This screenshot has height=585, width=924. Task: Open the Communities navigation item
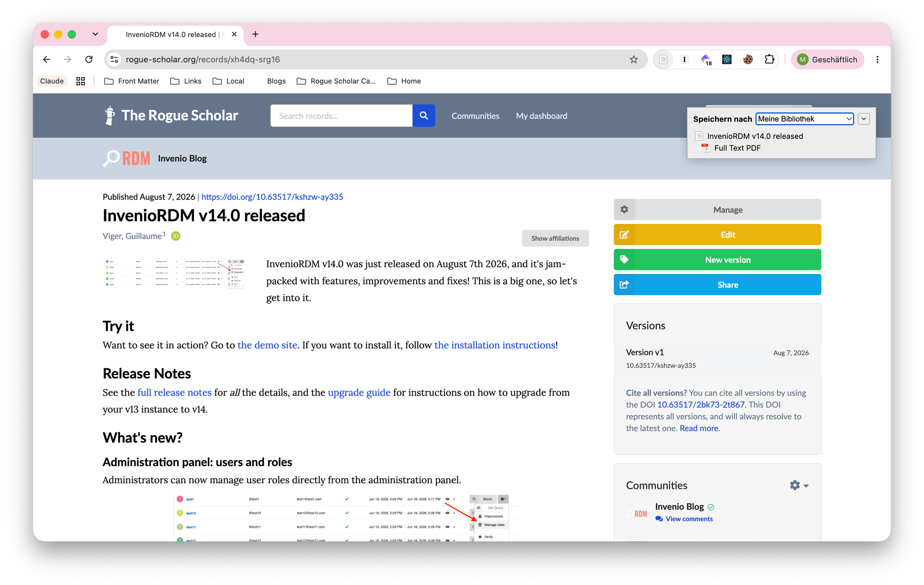point(475,116)
